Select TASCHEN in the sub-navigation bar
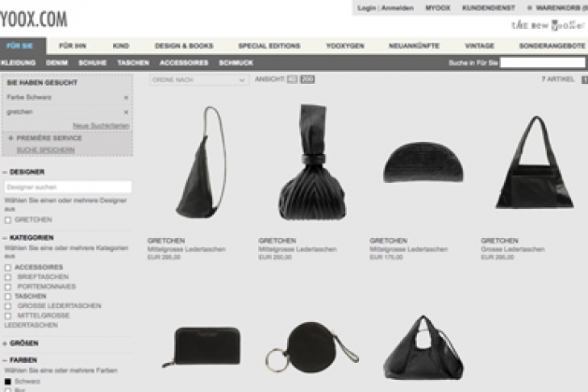The width and height of the screenshot is (588, 392). coord(133,63)
